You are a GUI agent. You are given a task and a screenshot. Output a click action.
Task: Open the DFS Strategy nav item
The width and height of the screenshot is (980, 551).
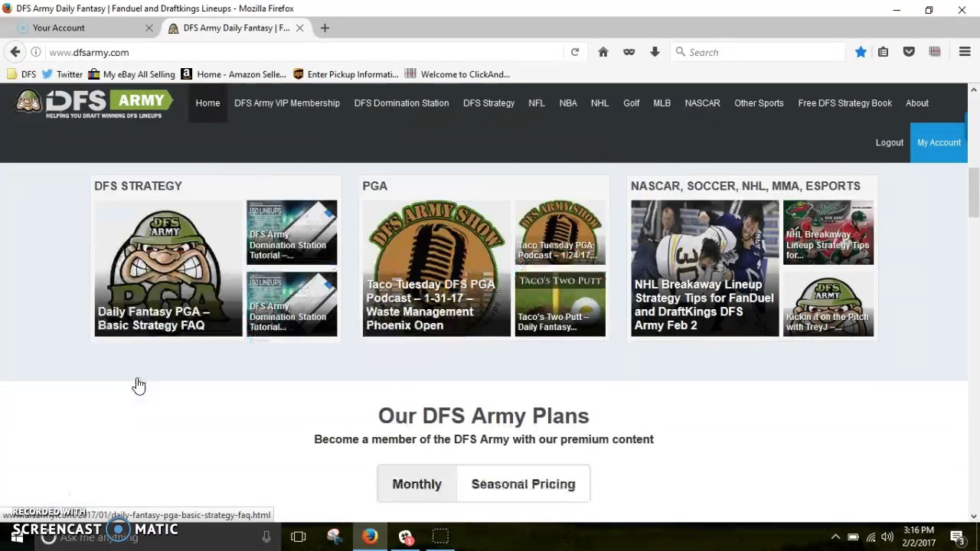pos(488,103)
